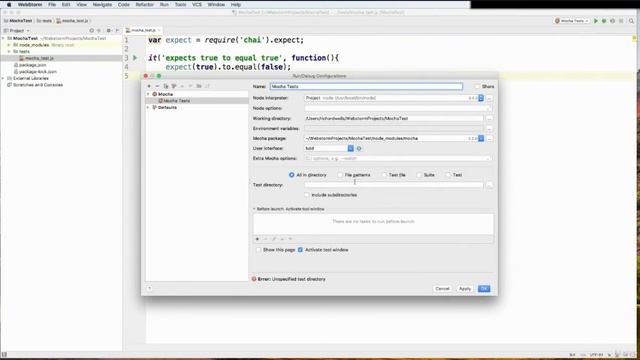Run Mocha Tests with green play button
Screen dimensions: 640x360
(596, 21)
